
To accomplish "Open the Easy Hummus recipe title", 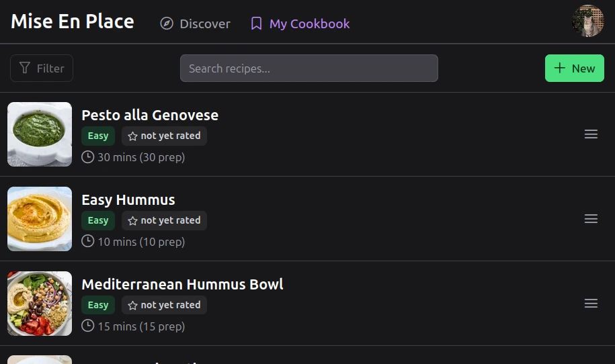I will point(128,199).
